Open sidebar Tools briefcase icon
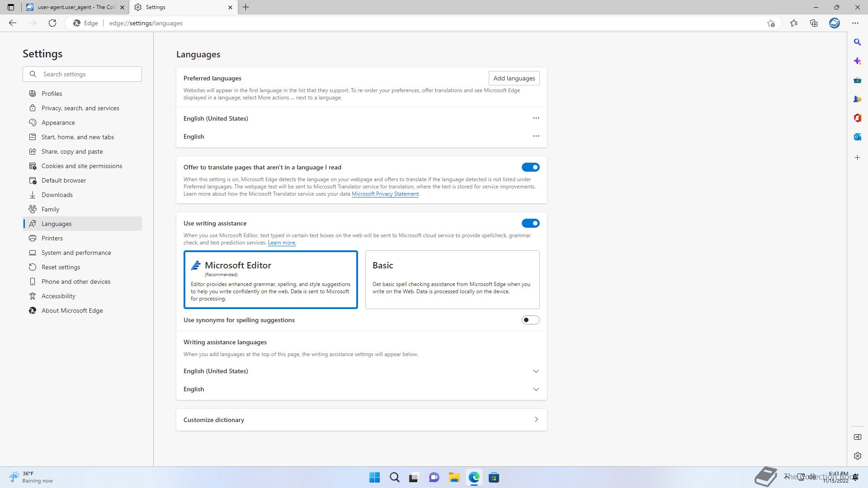This screenshot has width=868, height=488. [857, 80]
